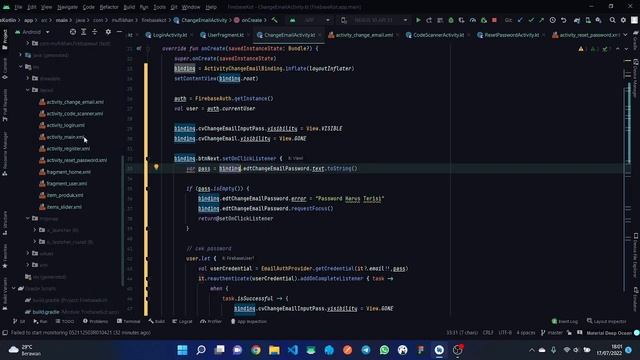Toggle the Event Log tool window
The height and width of the screenshot is (360, 640).
coord(564,321)
